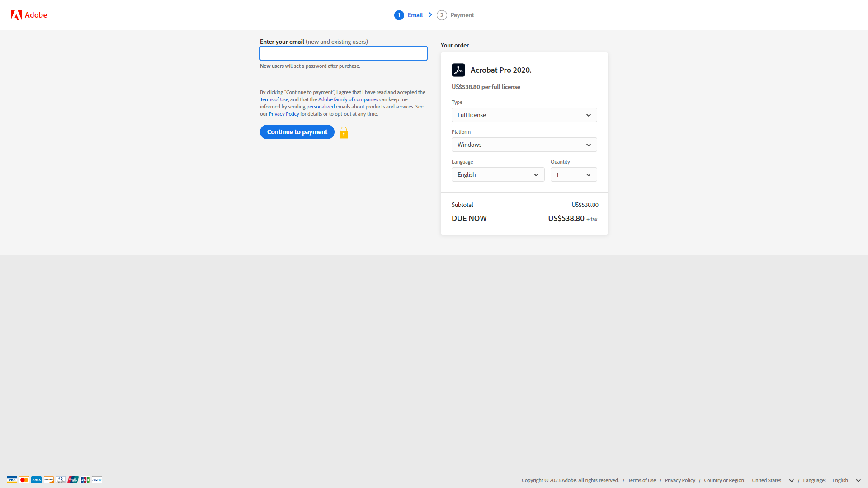Select the Email step label
The image size is (868, 488).
pyautogui.click(x=415, y=15)
